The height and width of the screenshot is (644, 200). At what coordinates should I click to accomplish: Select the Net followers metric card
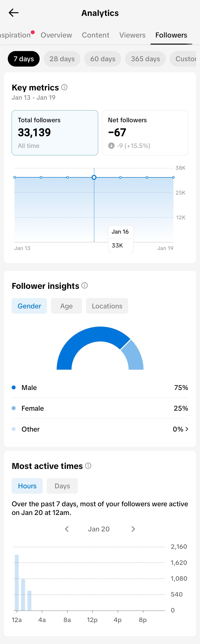(x=145, y=133)
